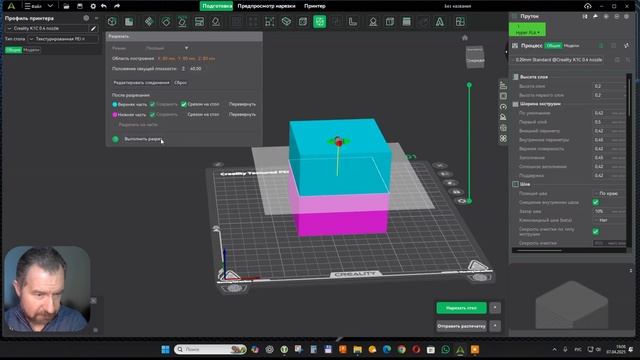This screenshot has width=640, height=360.
Task: Redo the action with the forward arrow icon
Action: [x=117, y=6]
